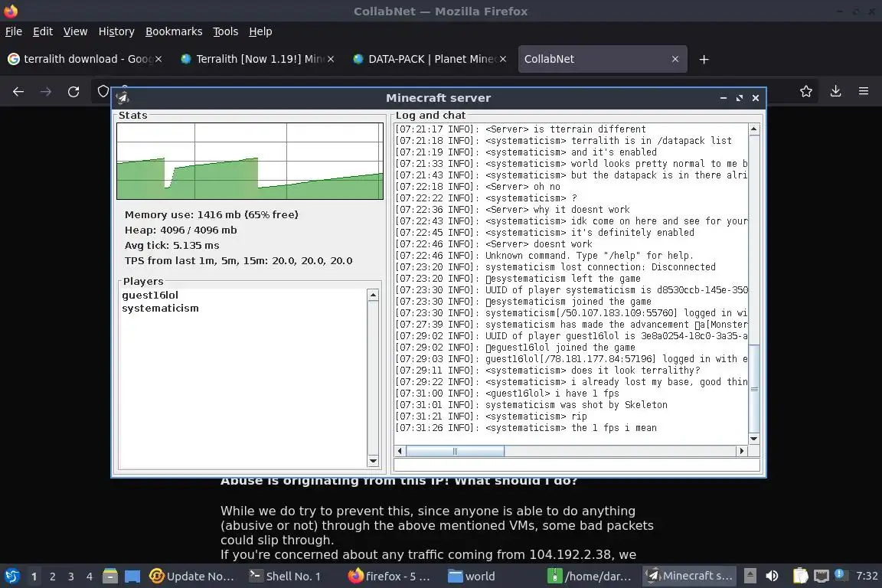Click the 'systematicism was shot by Skeleton' log line

(x=531, y=404)
